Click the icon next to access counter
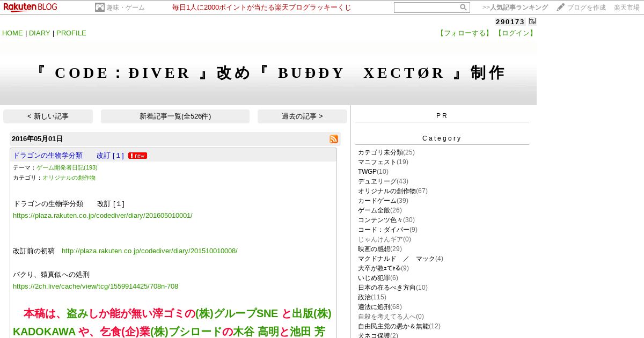Viewport: 644px width, 338px height. (532, 21)
